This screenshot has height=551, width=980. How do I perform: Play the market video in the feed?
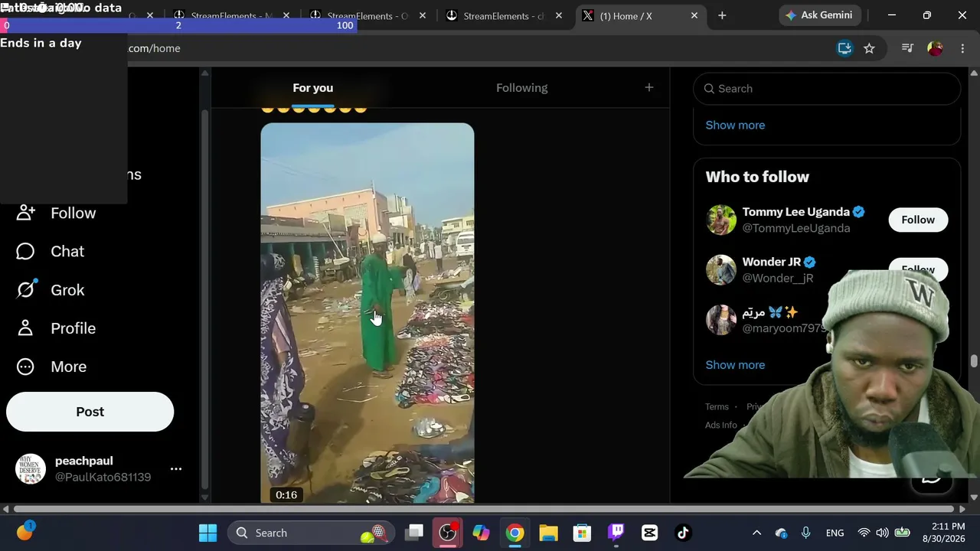click(x=367, y=313)
